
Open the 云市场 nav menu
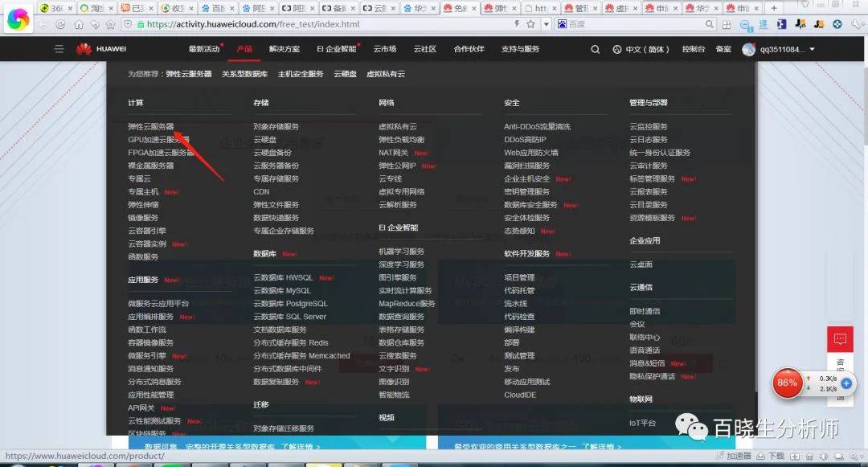pos(385,49)
